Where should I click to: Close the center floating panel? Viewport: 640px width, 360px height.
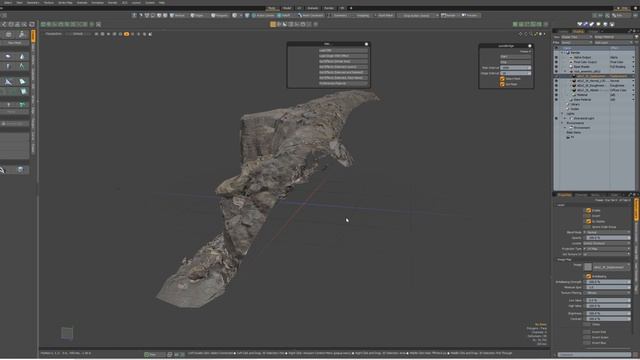click(366, 44)
